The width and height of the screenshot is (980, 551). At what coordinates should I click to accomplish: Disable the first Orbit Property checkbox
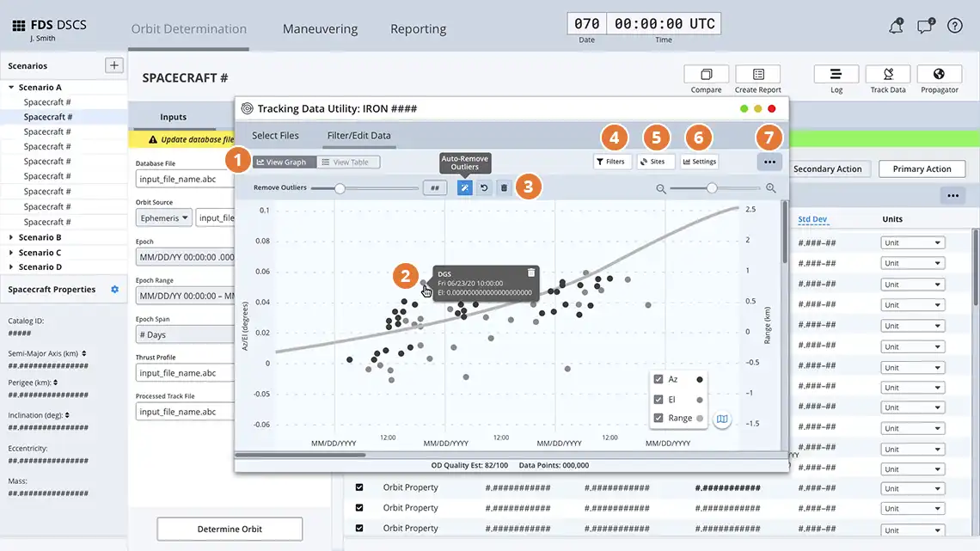[x=358, y=487]
